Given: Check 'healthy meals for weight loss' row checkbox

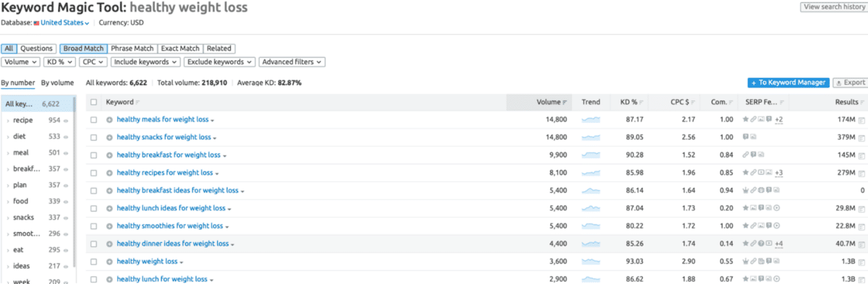Looking at the screenshot, I should pos(93,119).
